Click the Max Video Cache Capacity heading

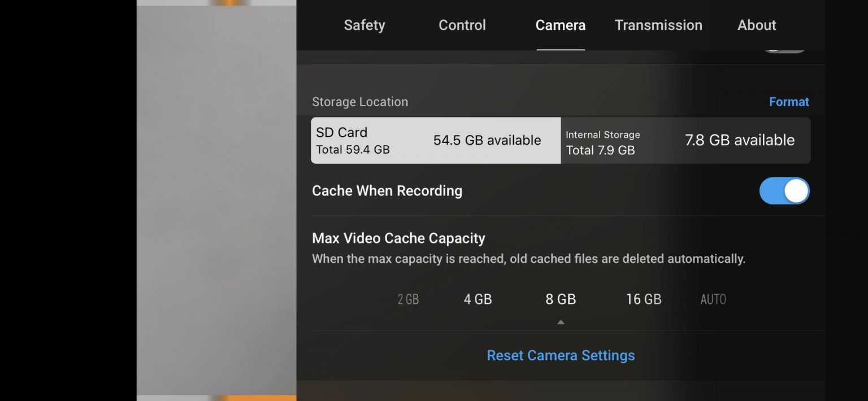point(398,238)
